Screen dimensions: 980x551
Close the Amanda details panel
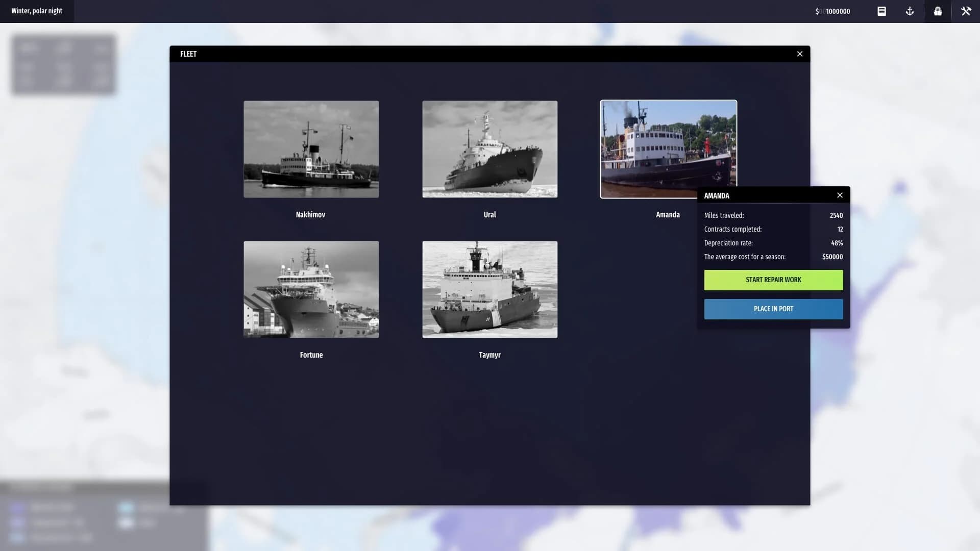840,195
